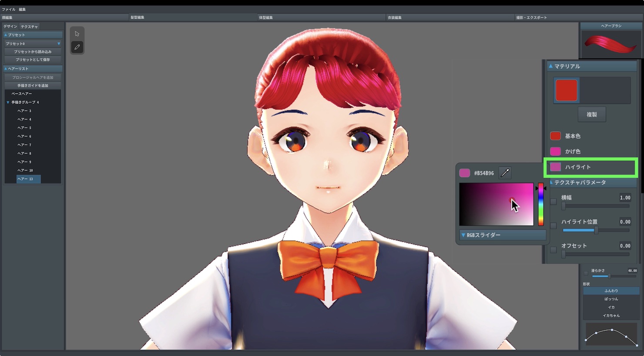
Task: Collapse the プリセット section
Action: click(x=33, y=35)
